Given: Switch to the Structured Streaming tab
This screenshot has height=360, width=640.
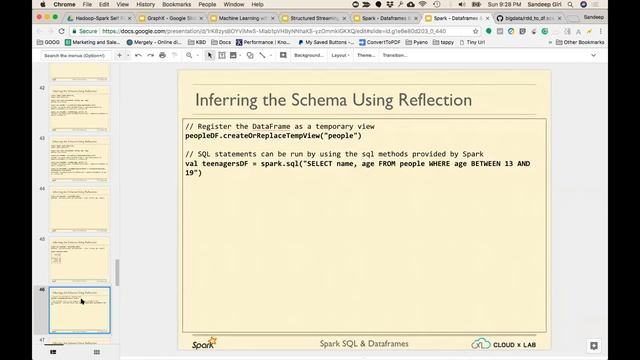Looking at the screenshot, I should [314, 18].
